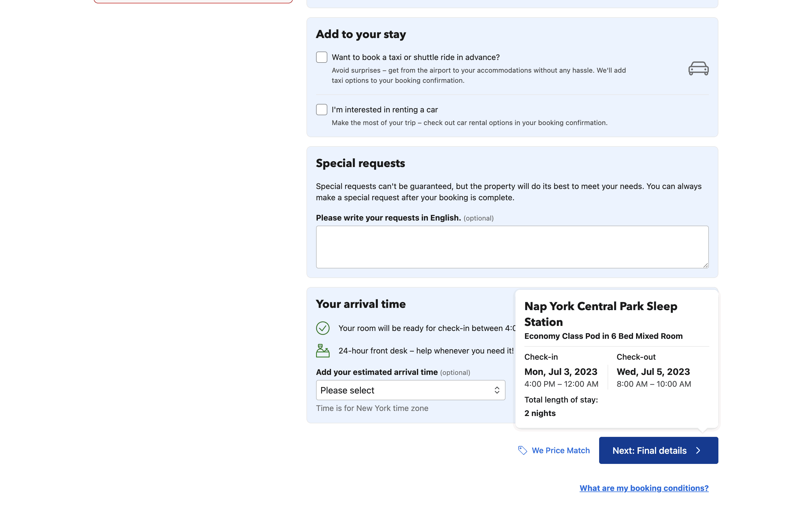Click into the special requests text box

click(512, 247)
